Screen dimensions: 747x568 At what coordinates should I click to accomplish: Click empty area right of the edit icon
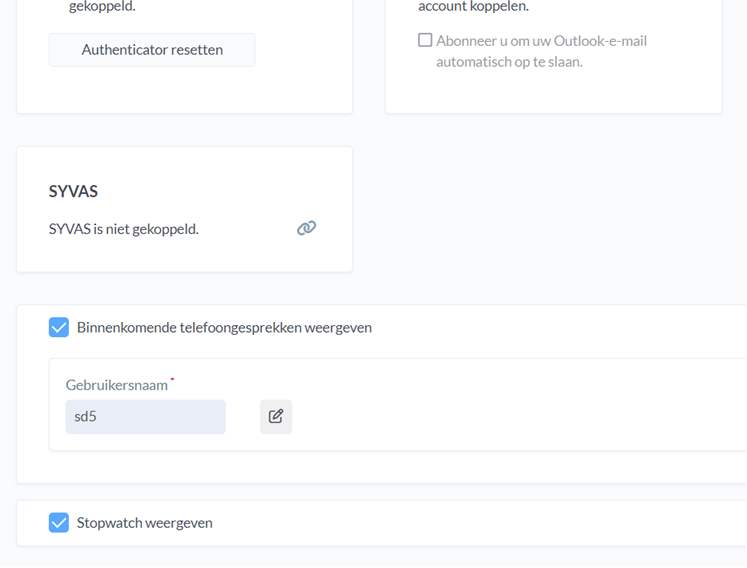500,417
